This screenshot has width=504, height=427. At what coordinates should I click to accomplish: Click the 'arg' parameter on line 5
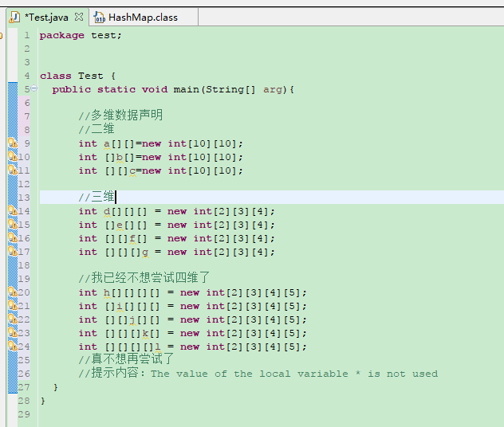(273, 89)
